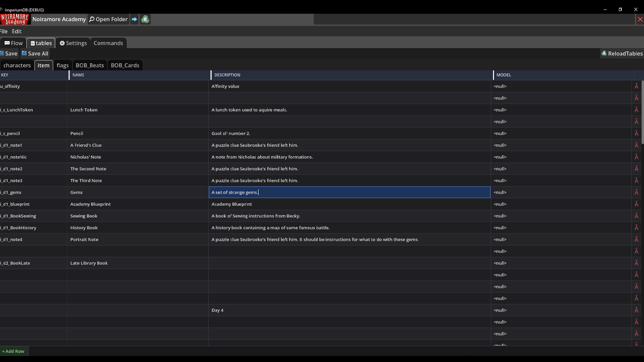Click the delete icon on the Day 4 row
Viewport: 644px width, 362px height.
[x=636, y=310]
